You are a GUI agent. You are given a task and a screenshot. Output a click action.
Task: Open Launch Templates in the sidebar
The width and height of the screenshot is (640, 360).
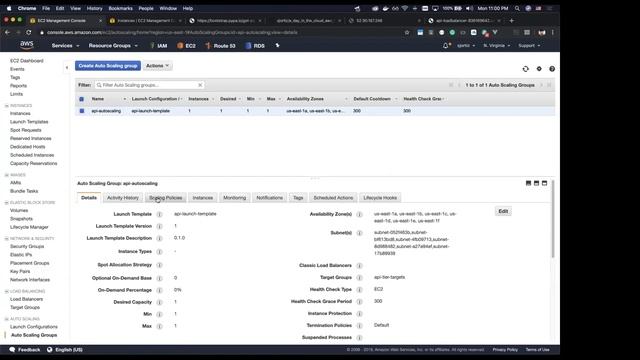[29, 122]
